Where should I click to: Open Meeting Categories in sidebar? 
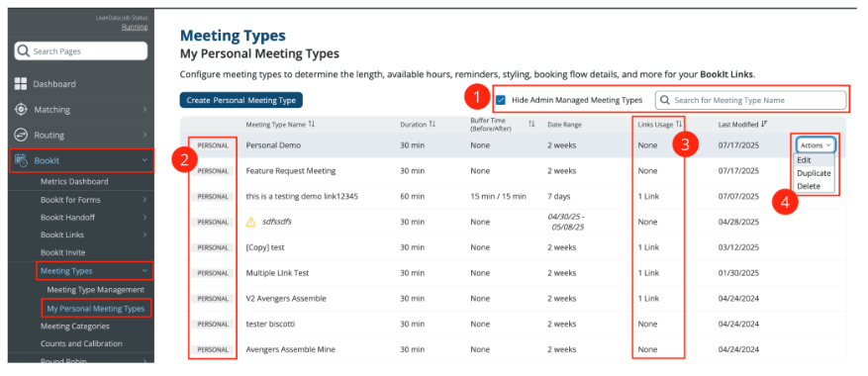pos(75,327)
